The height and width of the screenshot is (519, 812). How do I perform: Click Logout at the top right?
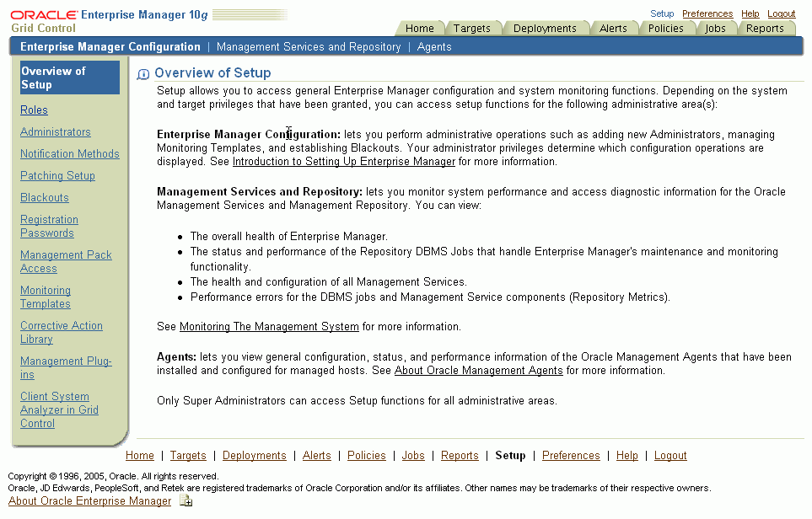781,13
